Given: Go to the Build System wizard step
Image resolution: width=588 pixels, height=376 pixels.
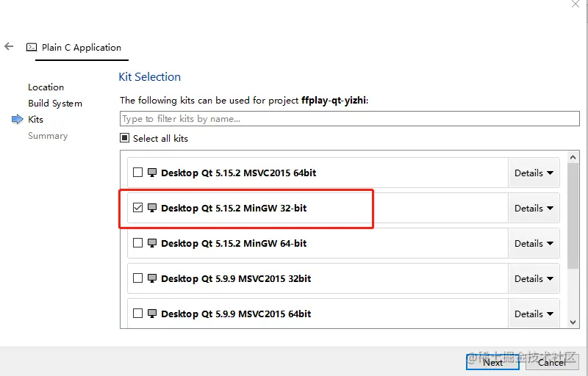Looking at the screenshot, I should tap(55, 104).
